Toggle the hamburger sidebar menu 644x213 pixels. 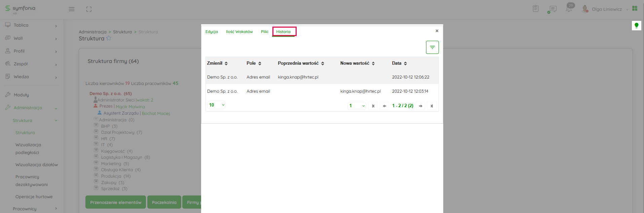pyautogui.click(x=72, y=9)
